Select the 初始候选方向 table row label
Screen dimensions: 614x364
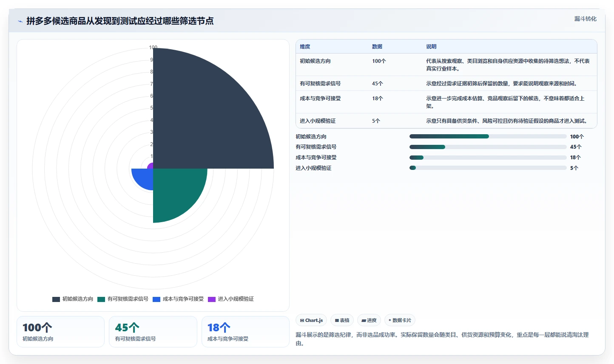click(x=315, y=61)
